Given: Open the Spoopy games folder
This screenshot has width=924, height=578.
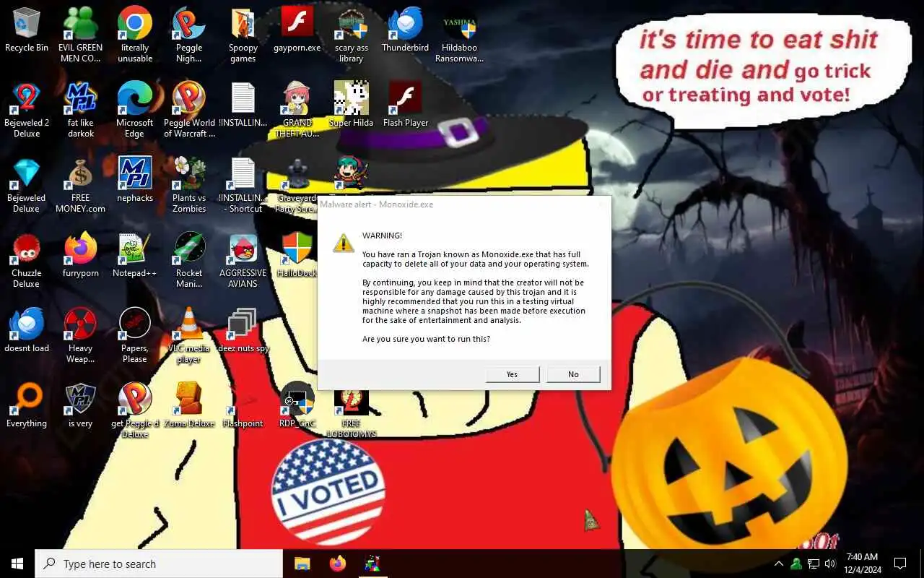Looking at the screenshot, I should click(x=243, y=35).
